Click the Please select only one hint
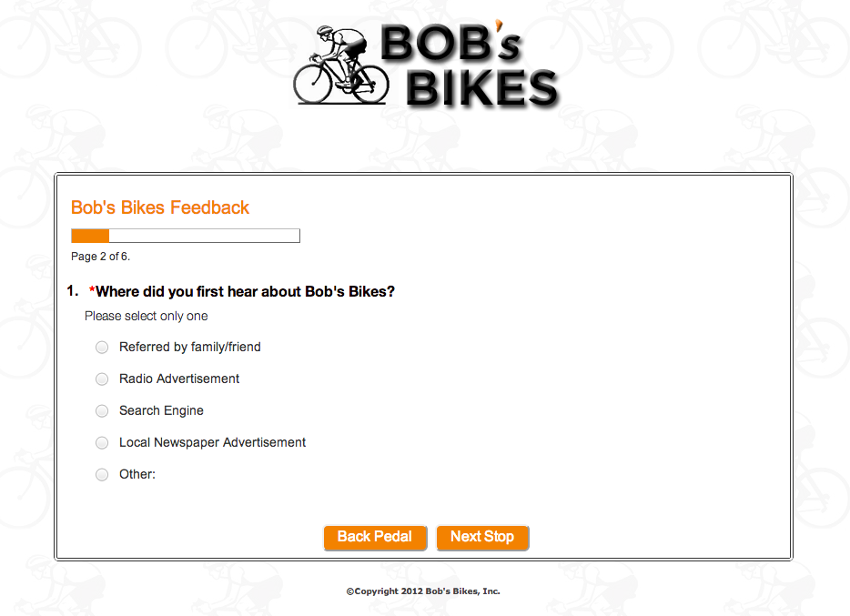Viewport: 850px width, 616px height. click(146, 316)
